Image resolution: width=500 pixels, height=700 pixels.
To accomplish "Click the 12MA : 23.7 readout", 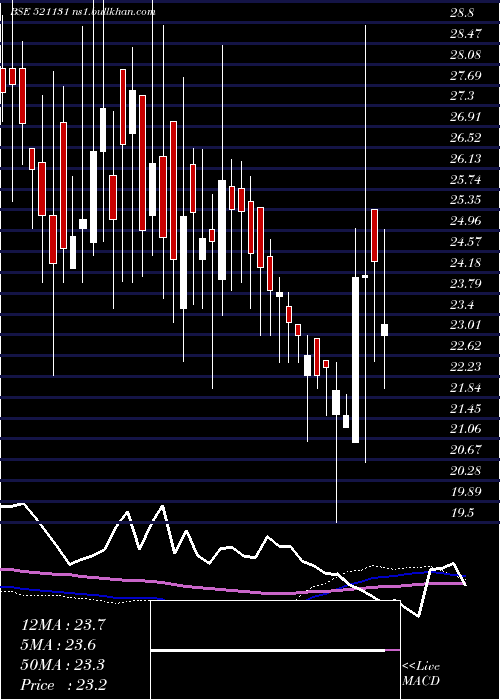I will pos(63,625).
